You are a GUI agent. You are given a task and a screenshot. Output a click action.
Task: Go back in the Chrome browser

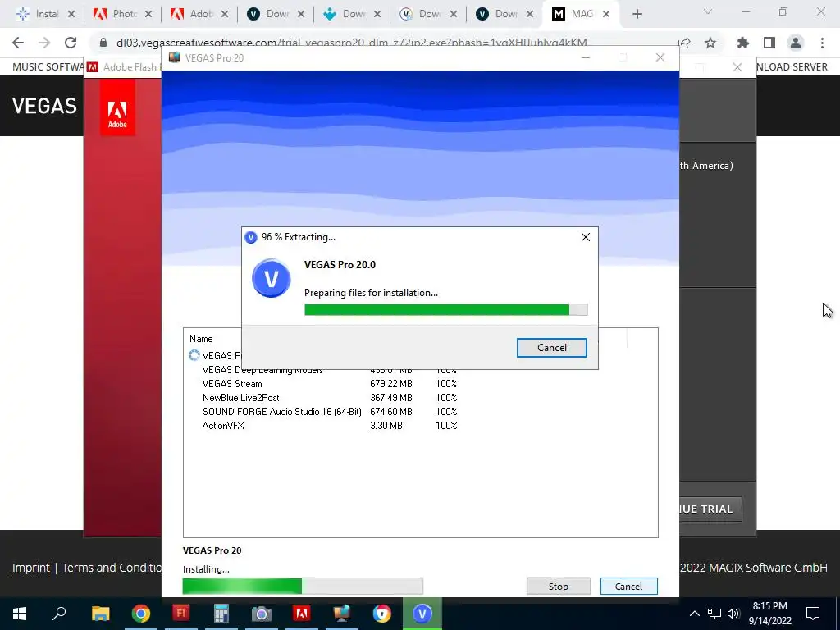[x=18, y=43]
